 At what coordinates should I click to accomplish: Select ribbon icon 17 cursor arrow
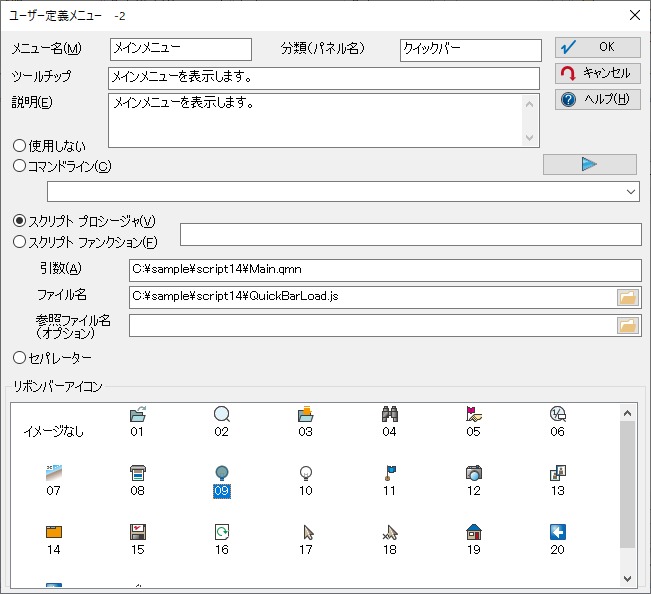point(306,540)
